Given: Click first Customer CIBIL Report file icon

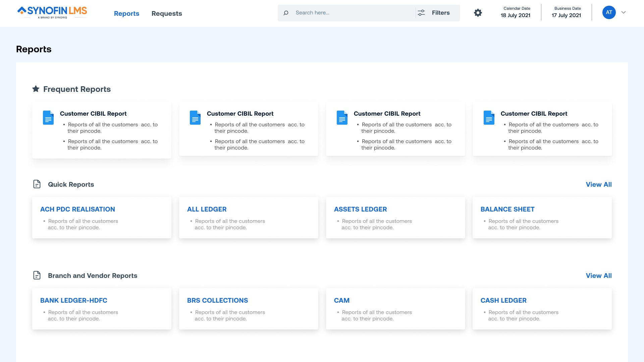Looking at the screenshot, I should pyautogui.click(x=48, y=118).
